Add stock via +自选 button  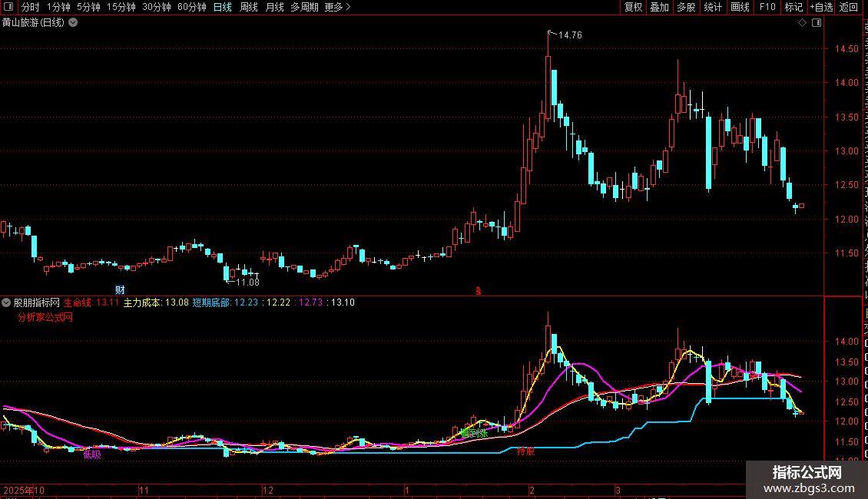click(x=821, y=7)
